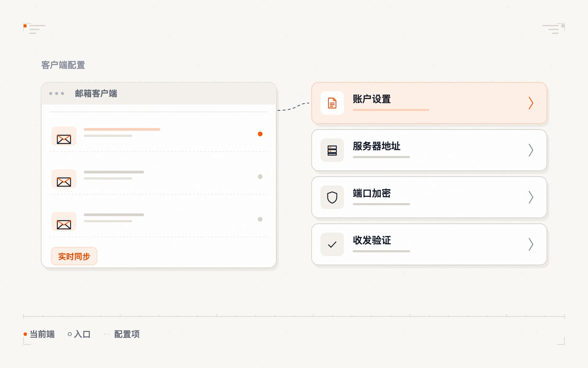Select the 端口加密 title text

pyautogui.click(x=372, y=193)
